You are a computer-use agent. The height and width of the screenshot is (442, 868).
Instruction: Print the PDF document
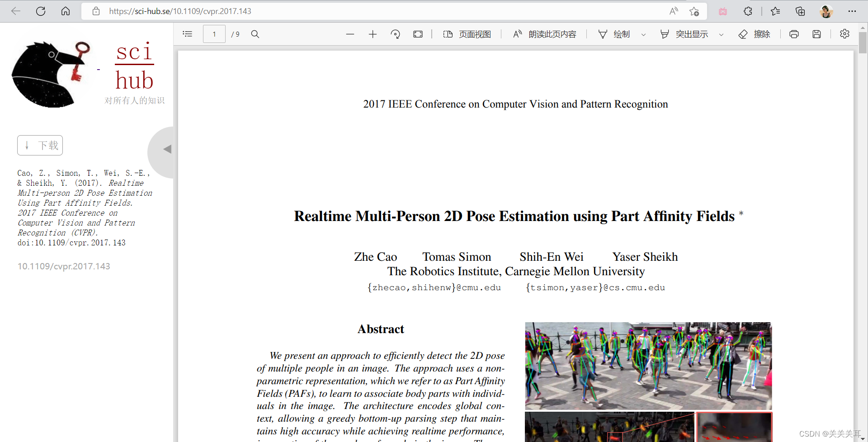click(794, 34)
